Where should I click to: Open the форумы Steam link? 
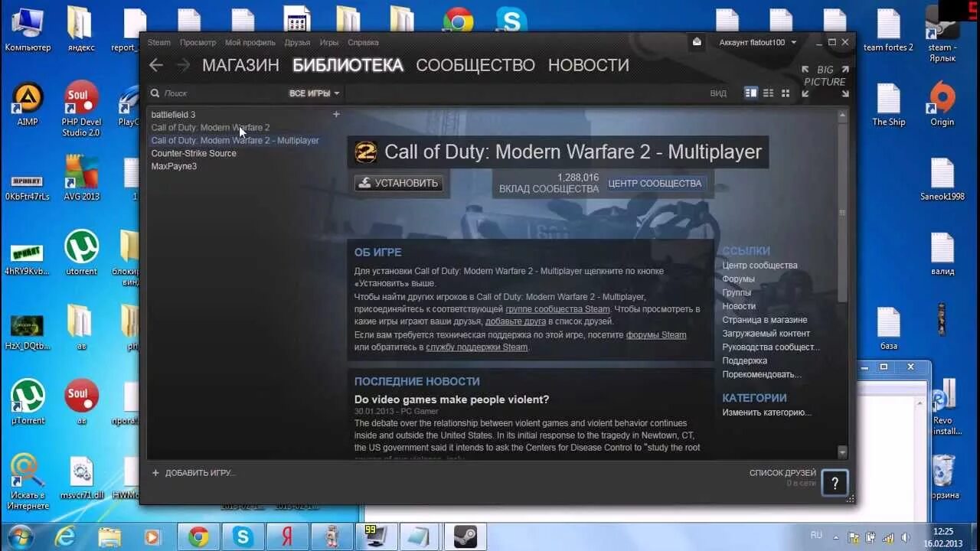click(656, 334)
